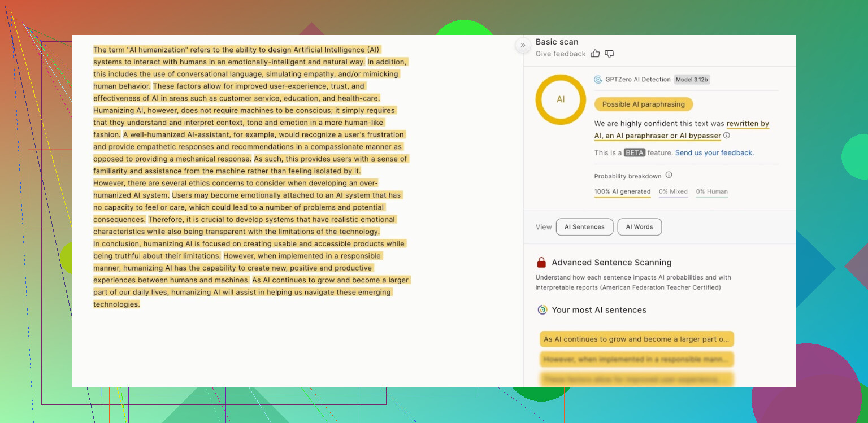The height and width of the screenshot is (423, 868).
Task: Open the Probability breakdown info icon
Action: [x=669, y=175]
